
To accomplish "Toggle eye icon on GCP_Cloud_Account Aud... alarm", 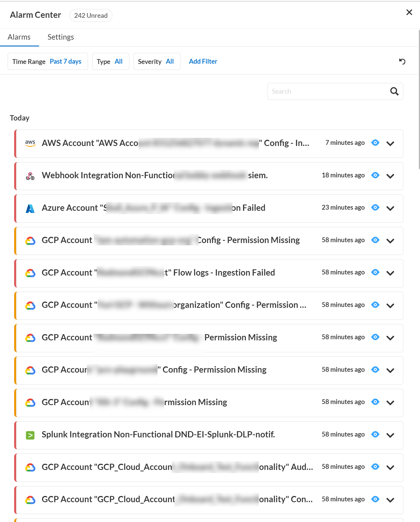I will pyautogui.click(x=375, y=467).
